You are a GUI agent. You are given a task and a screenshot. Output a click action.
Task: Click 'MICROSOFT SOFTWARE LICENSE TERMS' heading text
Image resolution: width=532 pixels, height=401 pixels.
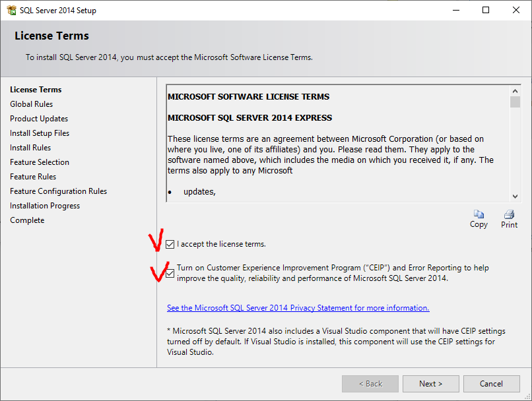(248, 97)
